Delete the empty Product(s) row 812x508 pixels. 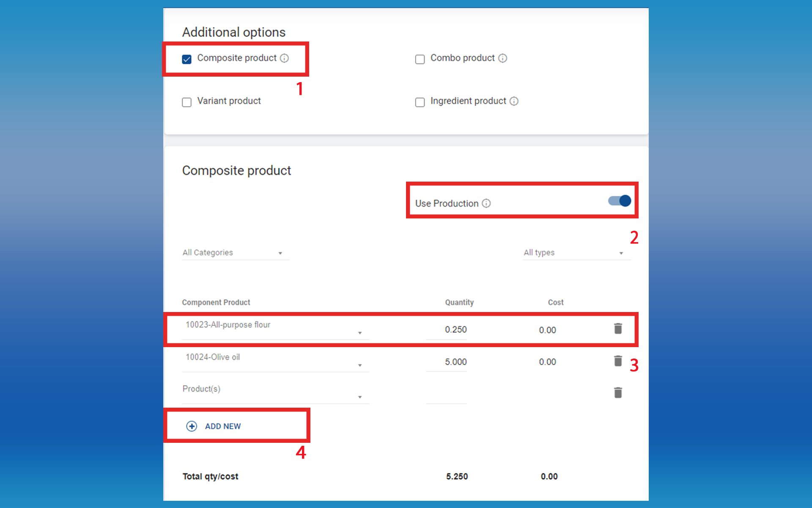pos(618,393)
